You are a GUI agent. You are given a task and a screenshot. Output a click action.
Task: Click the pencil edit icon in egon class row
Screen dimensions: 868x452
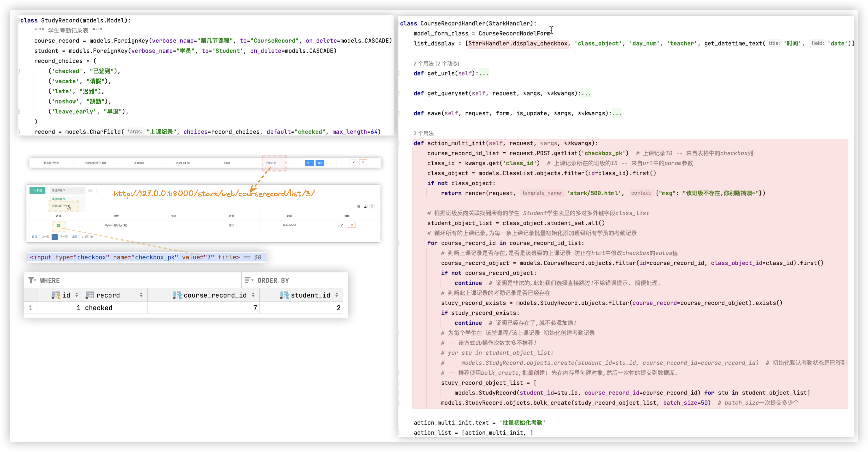click(x=353, y=162)
